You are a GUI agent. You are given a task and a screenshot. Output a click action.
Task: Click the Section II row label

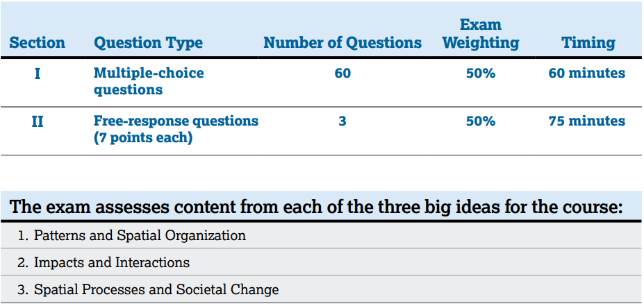37,121
